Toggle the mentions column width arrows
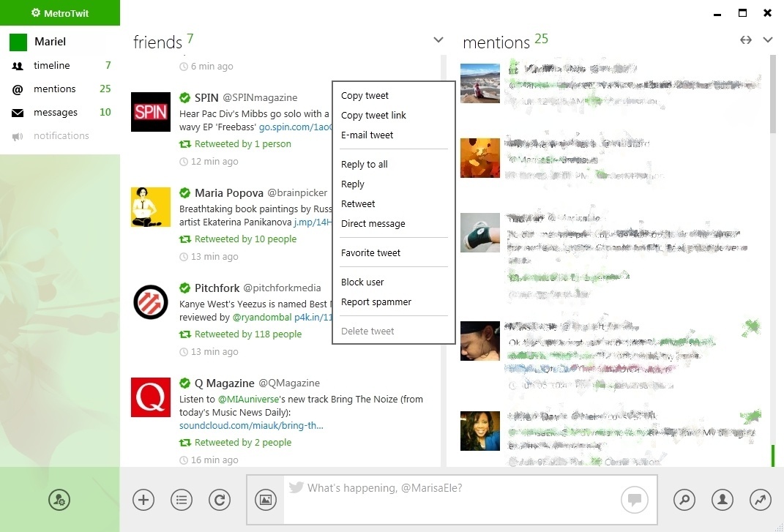Image resolution: width=784 pixels, height=532 pixels. pyautogui.click(x=745, y=40)
